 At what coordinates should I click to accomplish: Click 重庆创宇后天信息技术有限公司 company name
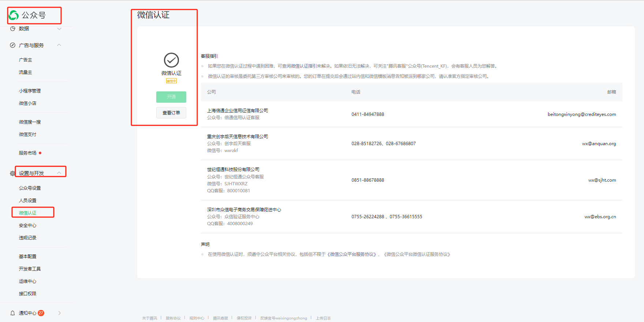237,137
